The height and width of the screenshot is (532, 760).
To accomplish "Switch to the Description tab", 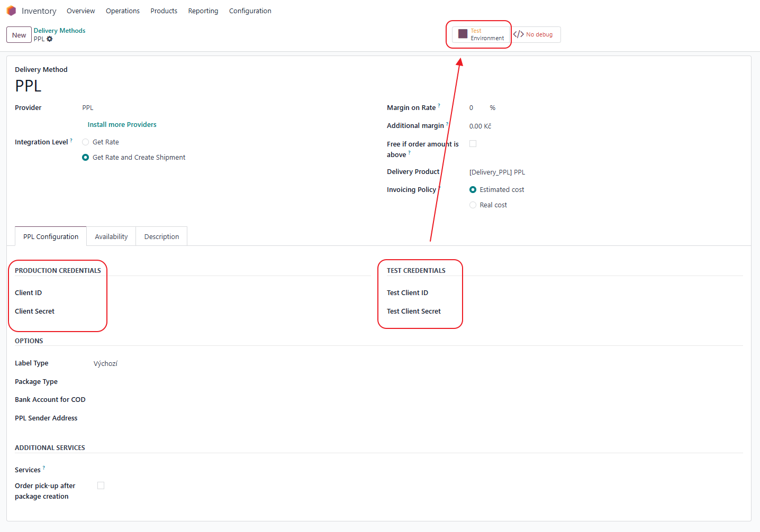I will (161, 236).
